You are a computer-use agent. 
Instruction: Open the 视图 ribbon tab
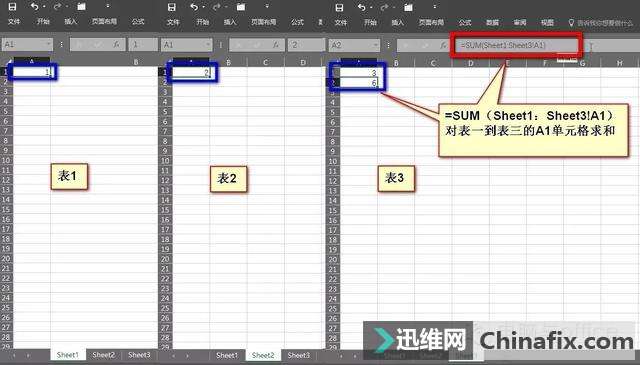[x=547, y=22]
